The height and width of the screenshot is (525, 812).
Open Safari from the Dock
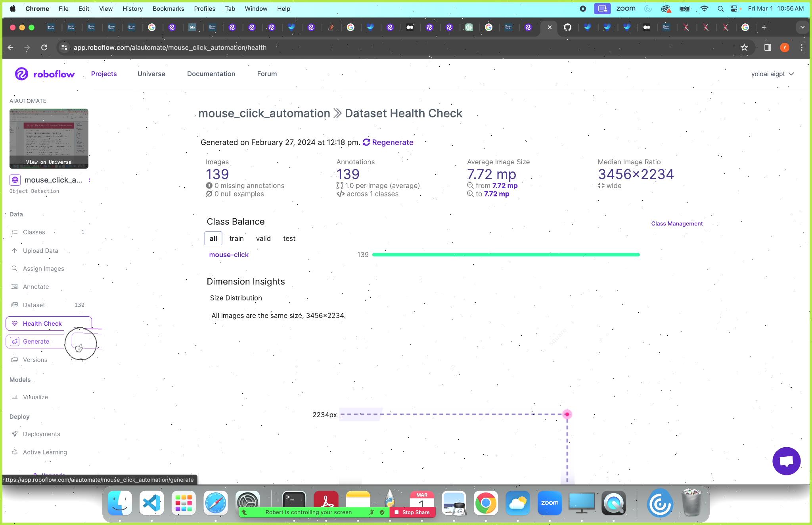click(216, 503)
